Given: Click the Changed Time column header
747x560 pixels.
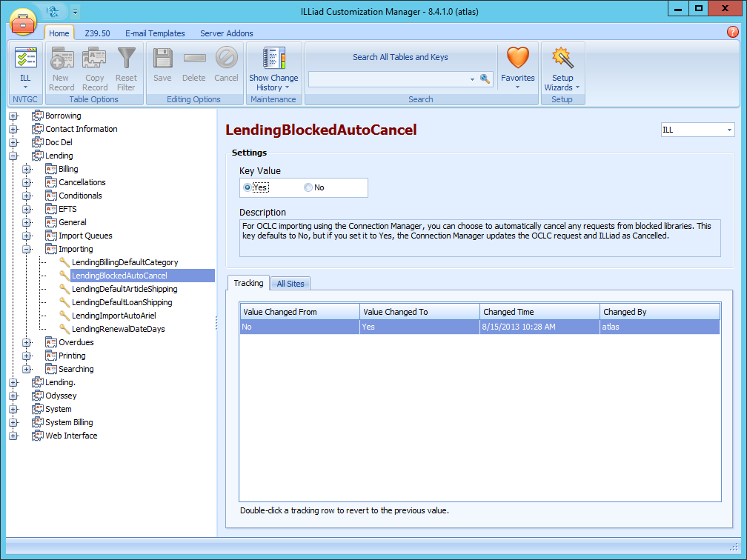Looking at the screenshot, I should [x=539, y=312].
